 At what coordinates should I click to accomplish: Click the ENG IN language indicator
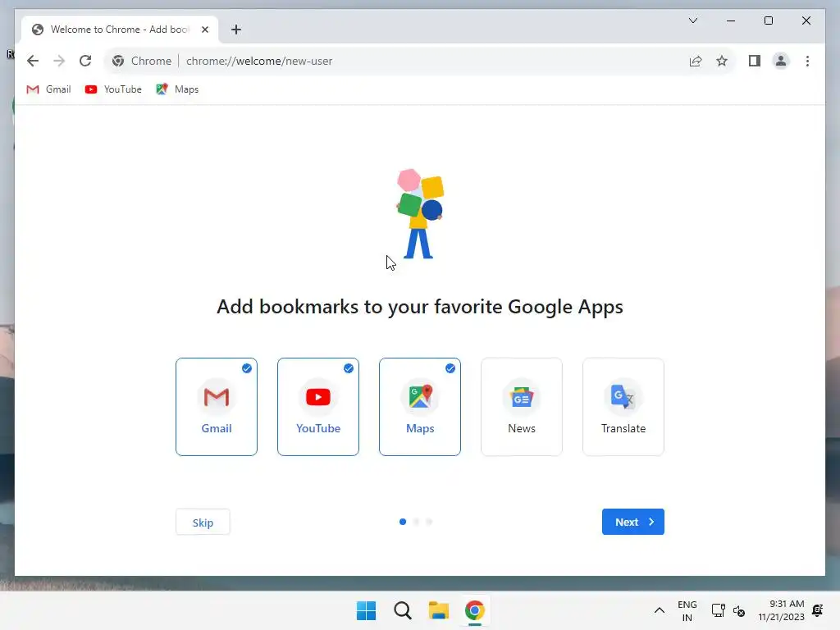687,610
